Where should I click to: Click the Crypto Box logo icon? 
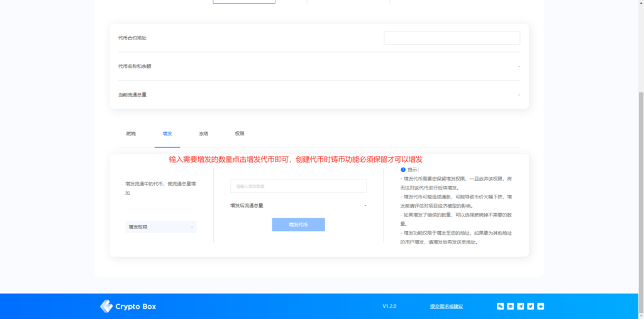click(x=106, y=306)
